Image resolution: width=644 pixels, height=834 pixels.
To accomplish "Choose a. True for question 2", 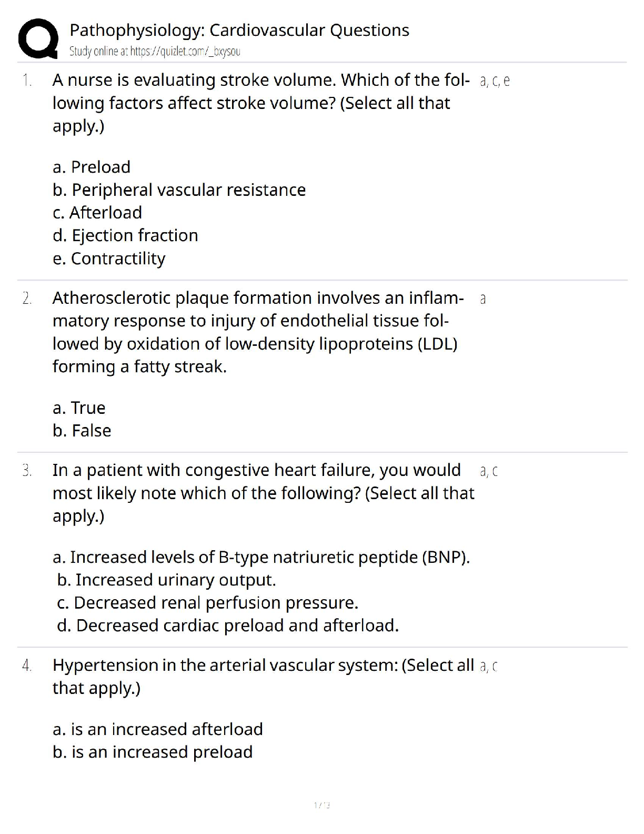I will (79, 408).
